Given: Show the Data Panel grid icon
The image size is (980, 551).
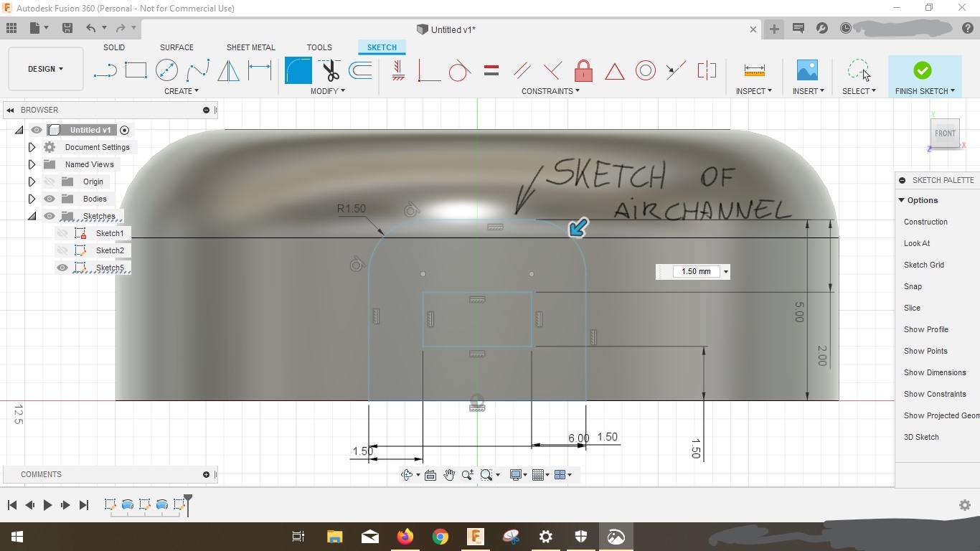Looking at the screenshot, I should pyautogui.click(x=11, y=28).
